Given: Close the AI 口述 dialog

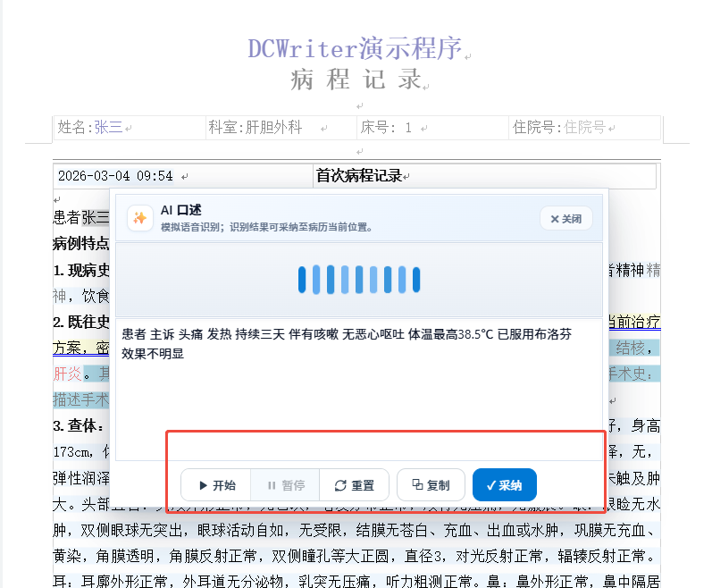Looking at the screenshot, I should click(x=565, y=219).
